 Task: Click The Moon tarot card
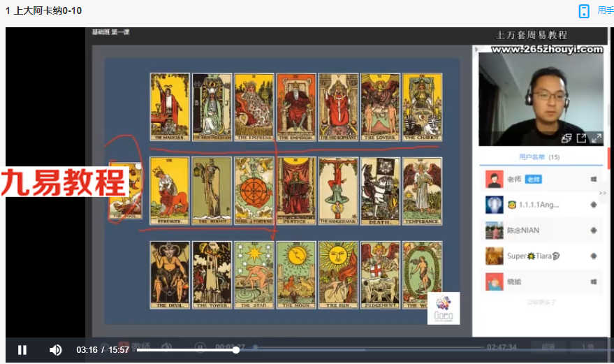tap(296, 275)
